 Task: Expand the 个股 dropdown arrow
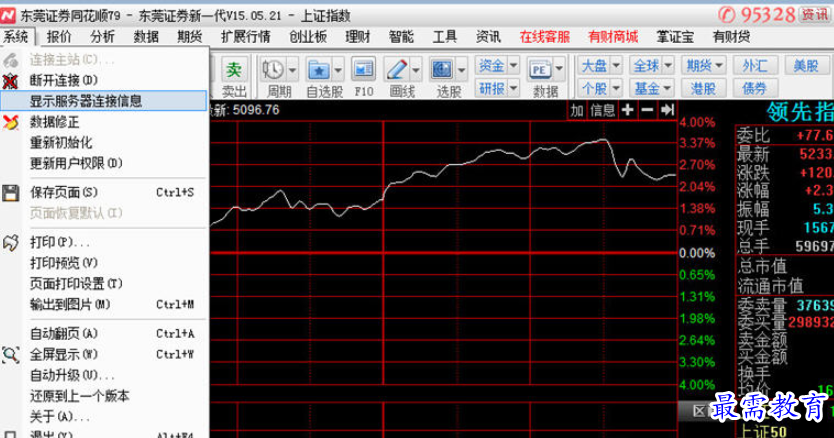[x=616, y=88]
